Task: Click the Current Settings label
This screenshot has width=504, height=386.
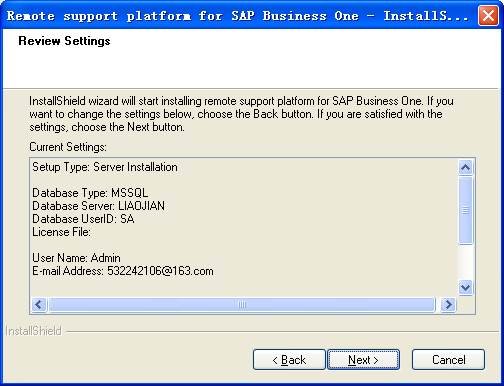Action: [68, 147]
